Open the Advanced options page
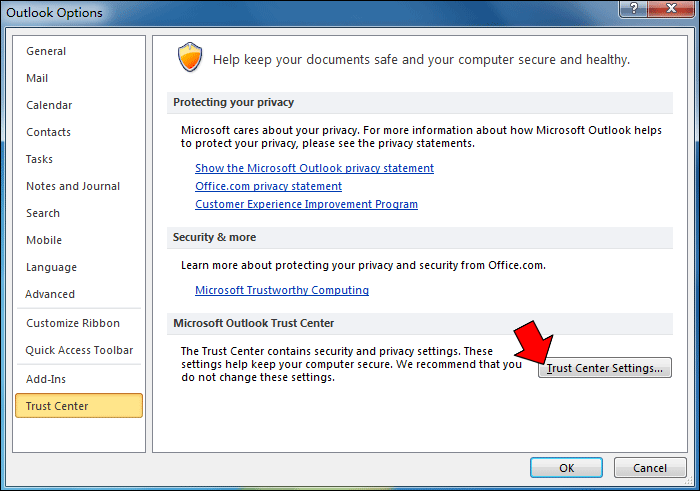 tap(50, 294)
